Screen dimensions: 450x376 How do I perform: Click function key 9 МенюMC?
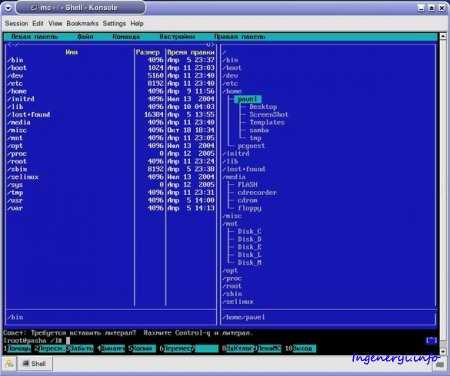click(268, 349)
